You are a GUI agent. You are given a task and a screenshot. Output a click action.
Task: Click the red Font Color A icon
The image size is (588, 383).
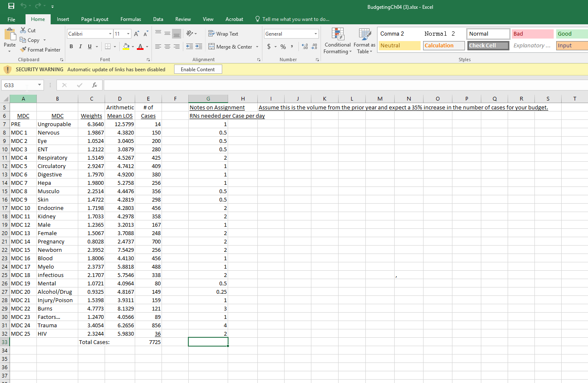[x=140, y=47]
